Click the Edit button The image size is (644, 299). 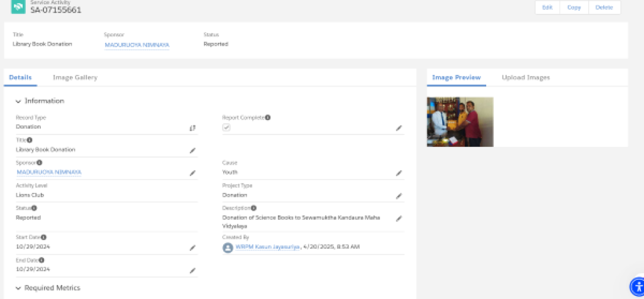click(547, 8)
